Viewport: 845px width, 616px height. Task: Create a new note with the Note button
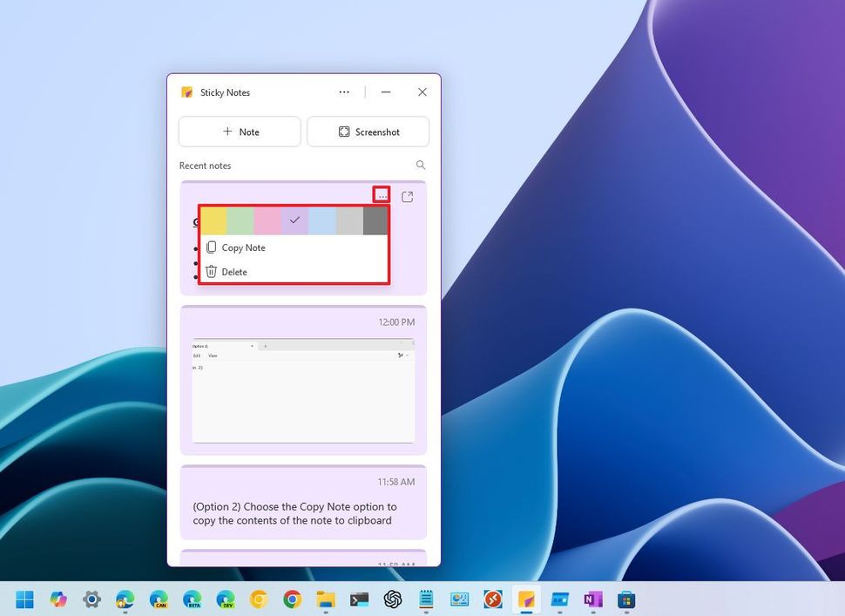coord(240,132)
